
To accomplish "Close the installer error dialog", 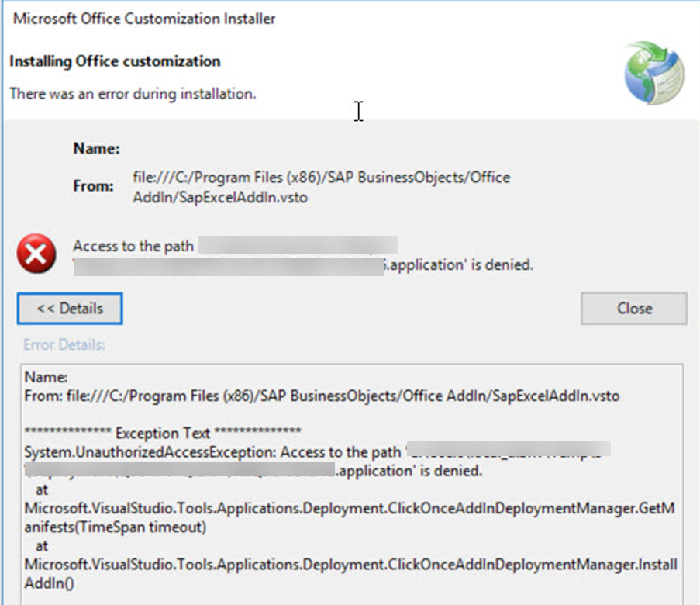I will tap(634, 308).
